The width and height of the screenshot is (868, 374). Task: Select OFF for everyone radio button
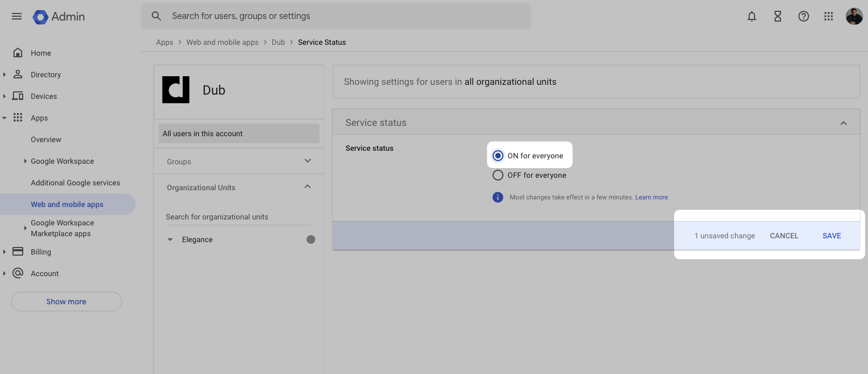(498, 175)
